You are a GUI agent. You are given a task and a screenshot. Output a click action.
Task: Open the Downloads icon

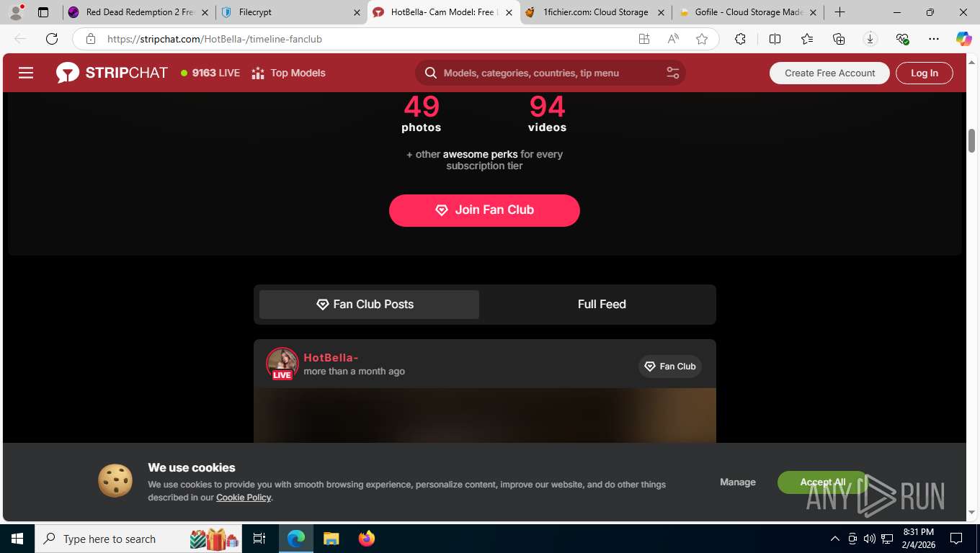click(870, 39)
